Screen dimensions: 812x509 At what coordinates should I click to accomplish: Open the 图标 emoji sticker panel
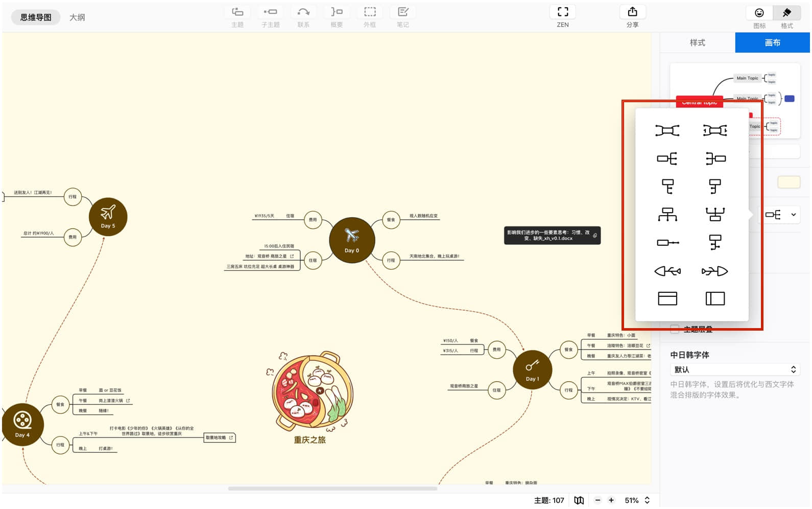click(x=759, y=17)
